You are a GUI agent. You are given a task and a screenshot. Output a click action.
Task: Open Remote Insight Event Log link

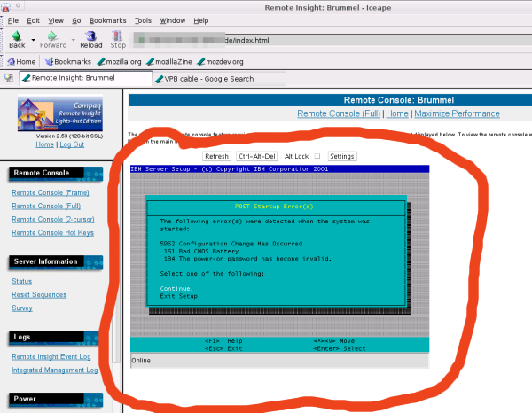click(51, 356)
